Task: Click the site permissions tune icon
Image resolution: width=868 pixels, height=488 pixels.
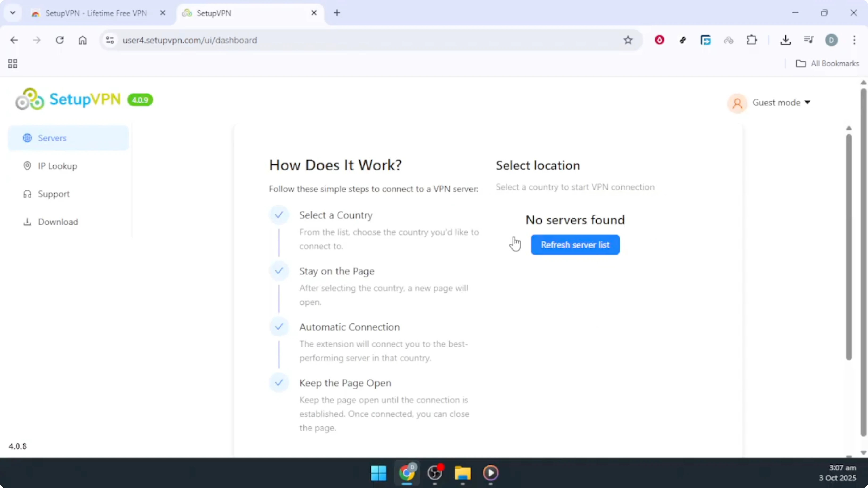Action: (109, 40)
